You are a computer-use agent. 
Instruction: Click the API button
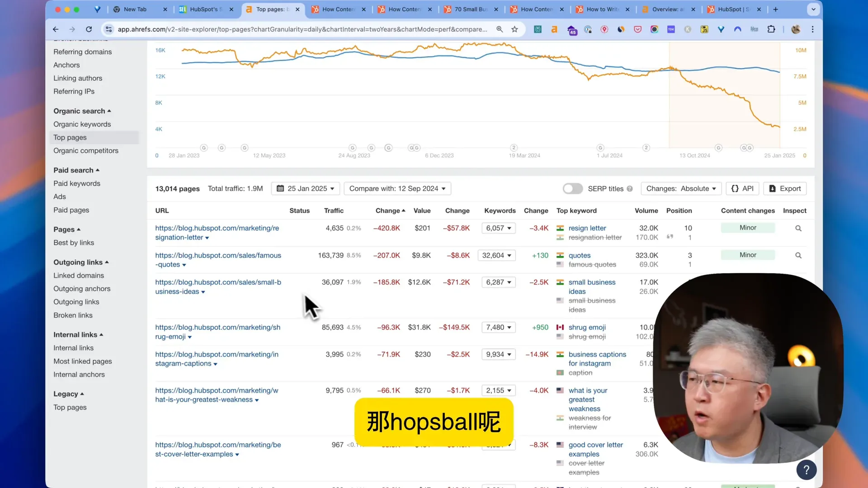pyautogui.click(x=742, y=188)
